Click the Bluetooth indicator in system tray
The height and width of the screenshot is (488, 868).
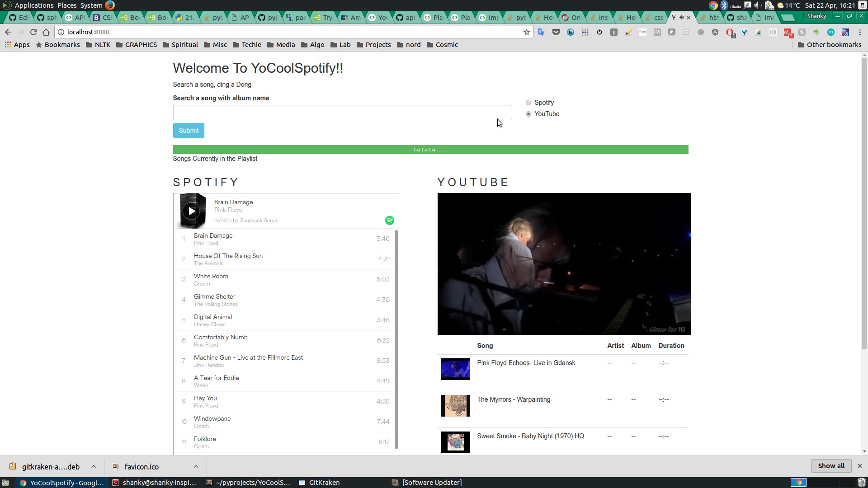pos(724,5)
